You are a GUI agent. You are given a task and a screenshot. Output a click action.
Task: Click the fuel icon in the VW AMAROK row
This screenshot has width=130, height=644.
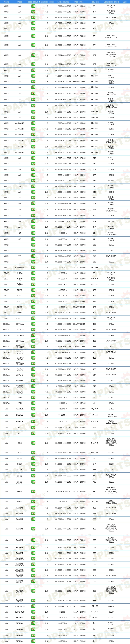(33, 409)
